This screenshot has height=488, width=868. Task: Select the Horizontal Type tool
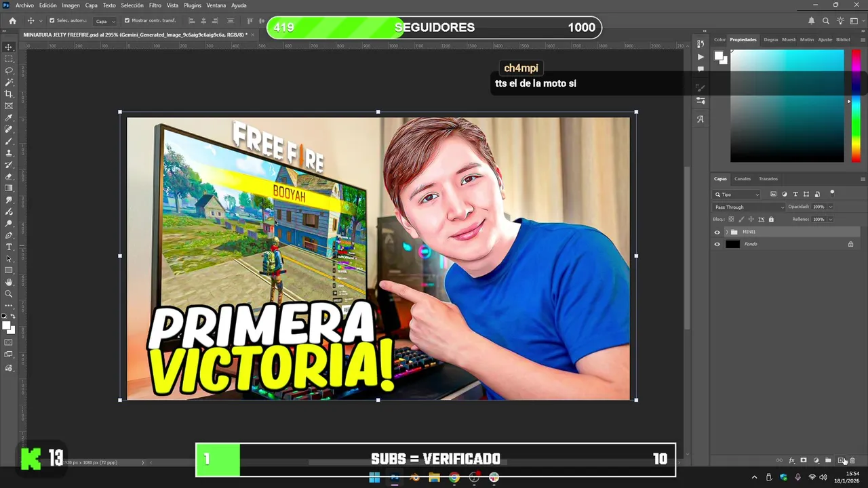[x=9, y=247]
